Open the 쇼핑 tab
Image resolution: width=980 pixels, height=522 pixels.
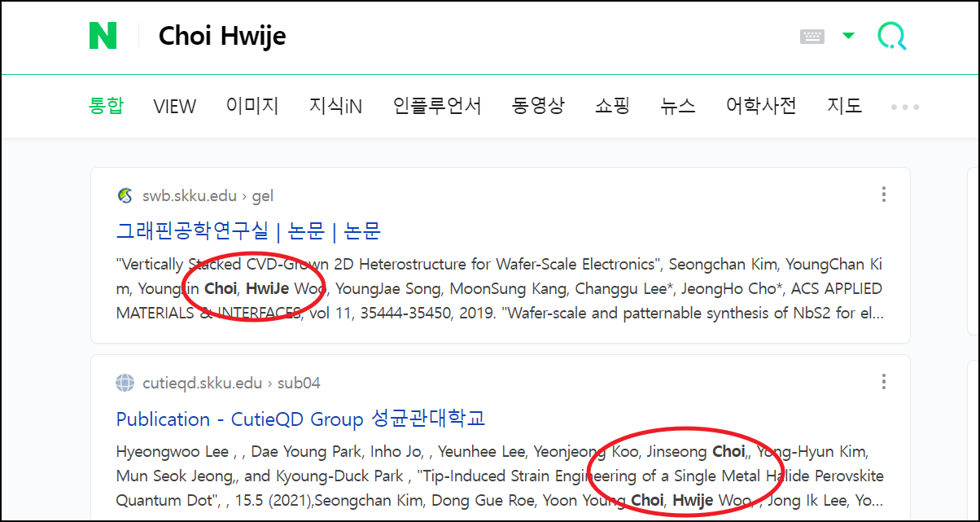pos(612,106)
